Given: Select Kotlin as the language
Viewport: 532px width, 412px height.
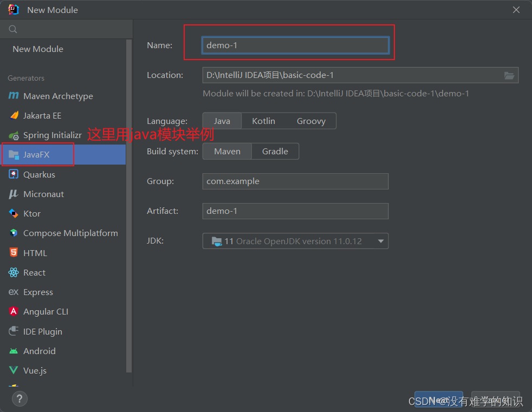Looking at the screenshot, I should (x=264, y=121).
